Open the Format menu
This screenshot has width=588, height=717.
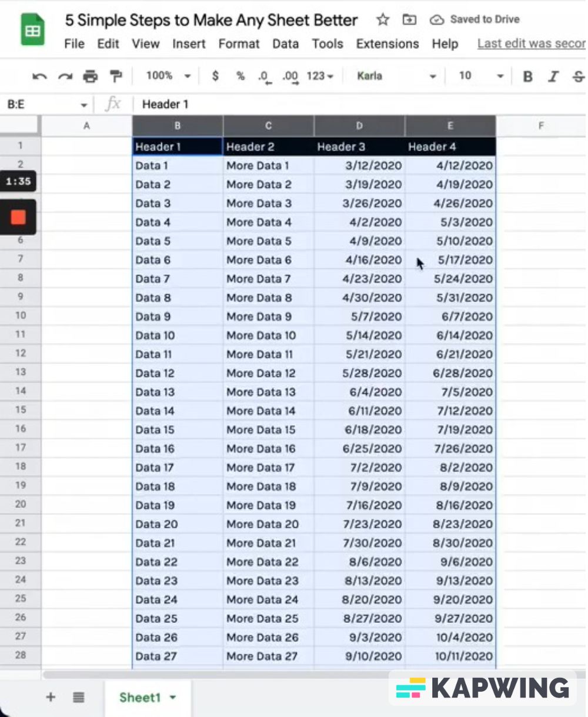239,44
